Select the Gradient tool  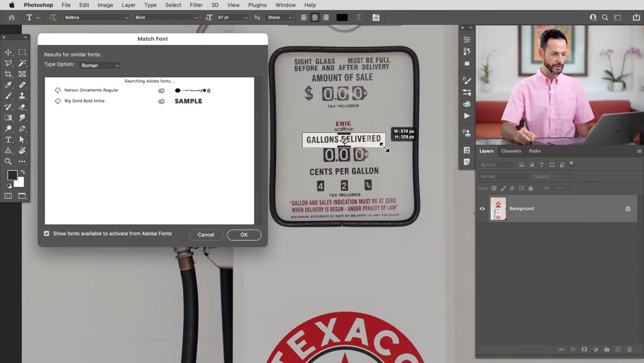[9, 118]
